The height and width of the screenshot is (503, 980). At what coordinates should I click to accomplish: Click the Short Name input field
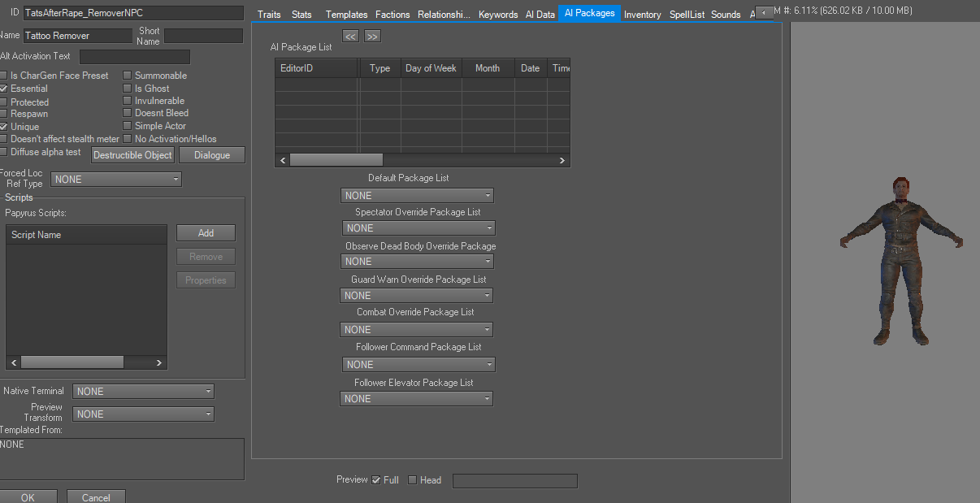tap(203, 36)
